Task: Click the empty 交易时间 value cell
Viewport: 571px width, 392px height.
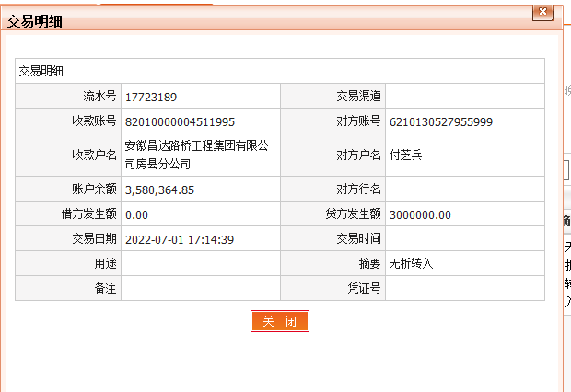Action: point(464,240)
